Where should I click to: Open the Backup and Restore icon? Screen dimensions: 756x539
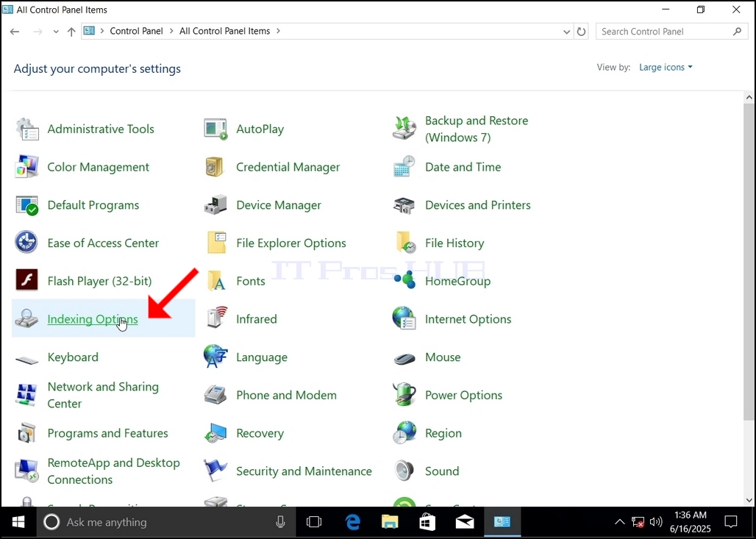404,129
